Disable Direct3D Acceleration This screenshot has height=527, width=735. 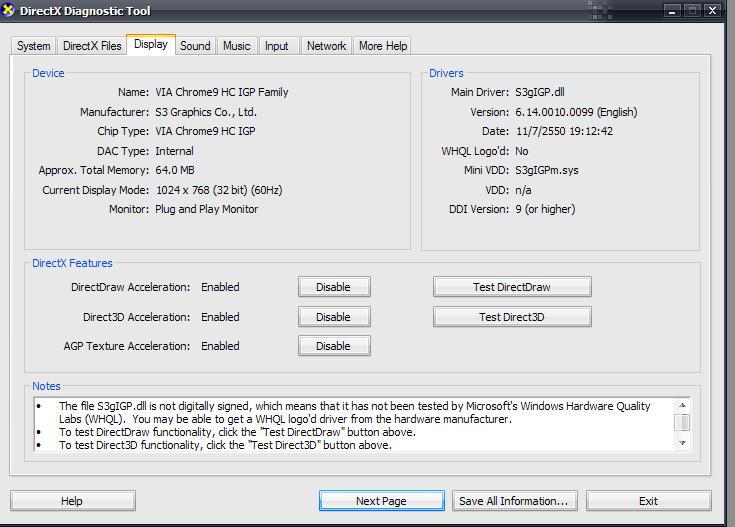[x=333, y=317]
